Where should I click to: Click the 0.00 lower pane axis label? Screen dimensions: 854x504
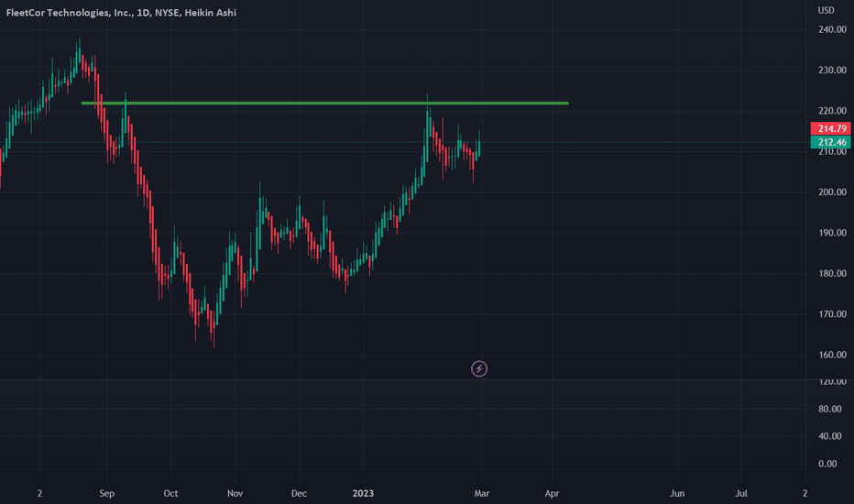(827, 464)
